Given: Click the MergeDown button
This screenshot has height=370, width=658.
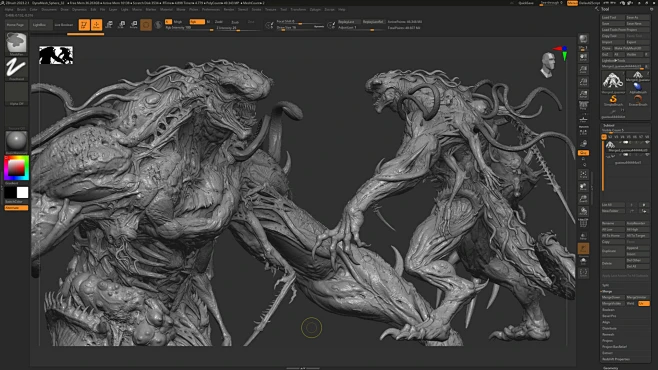Looking at the screenshot, I should [613, 297].
